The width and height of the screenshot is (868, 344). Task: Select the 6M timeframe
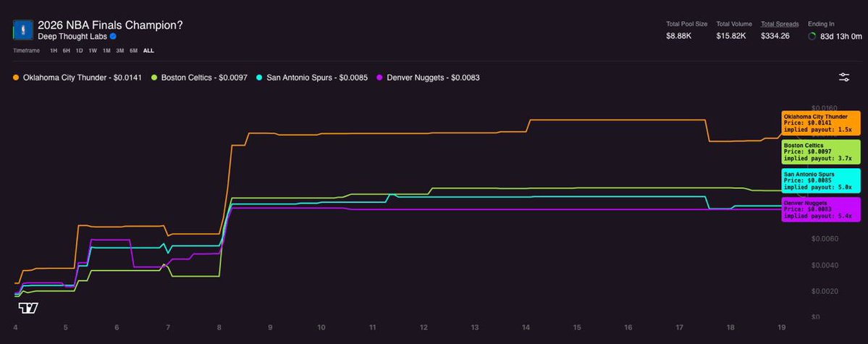pos(133,51)
